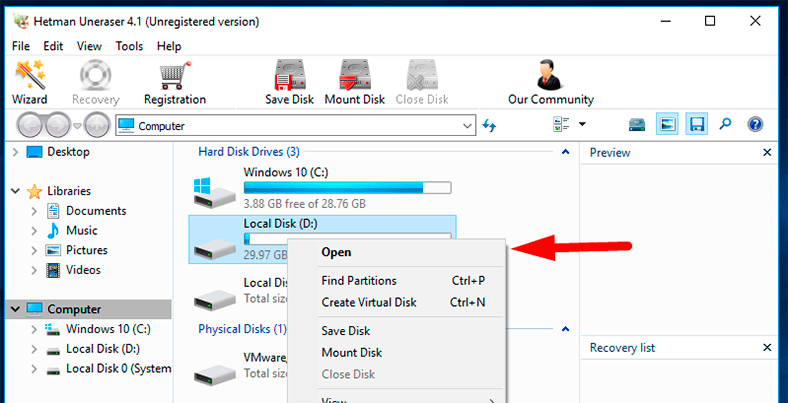Toggle the Preview panel button
788x403 pixels.
[x=667, y=124]
